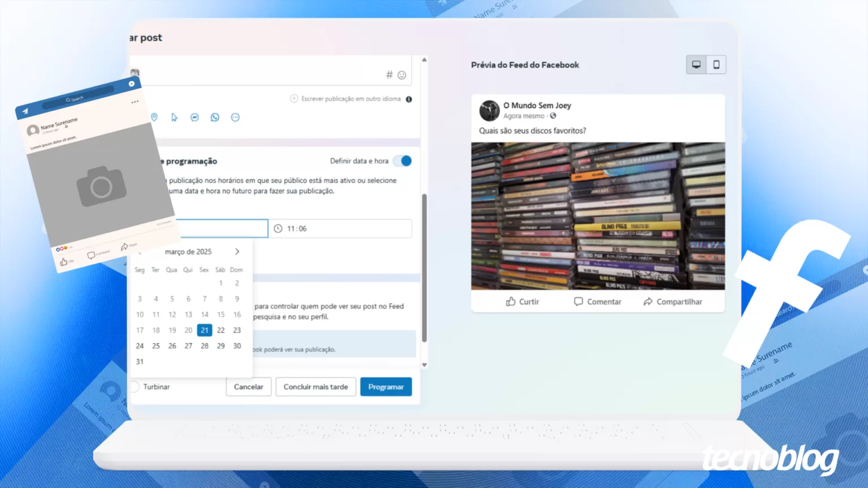Click the plus icon for Escrever publicação
The height and width of the screenshot is (488, 868).
click(294, 98)
